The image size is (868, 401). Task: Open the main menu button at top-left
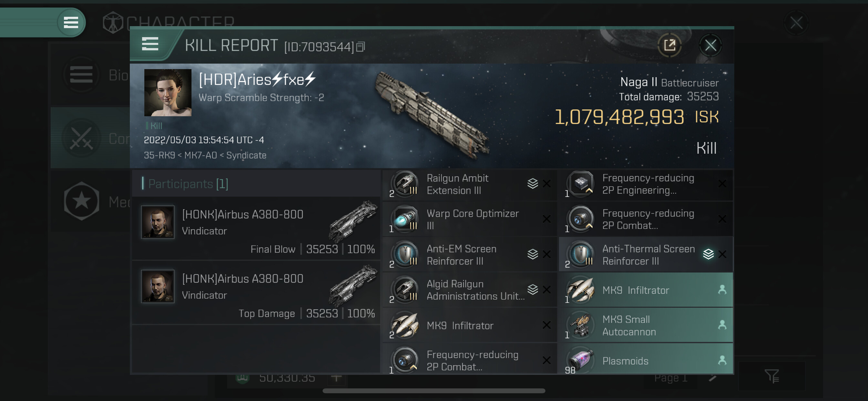[71, 23]
